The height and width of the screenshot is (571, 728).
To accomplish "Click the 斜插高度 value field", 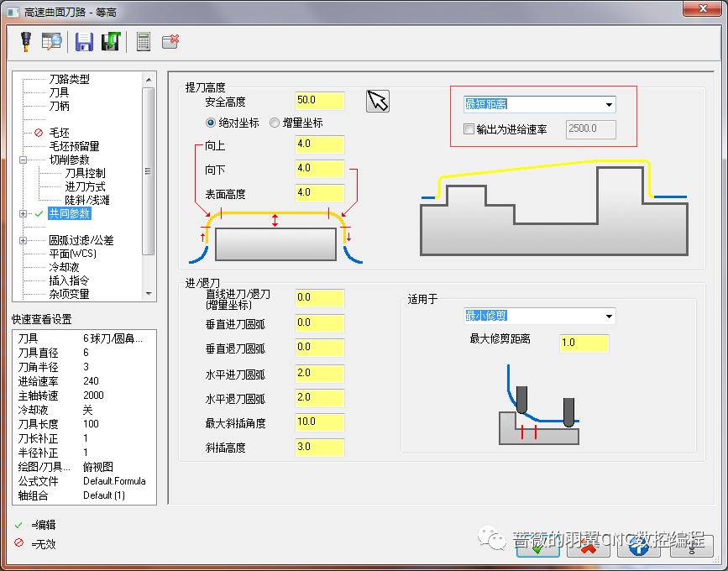I will [319, 447].
